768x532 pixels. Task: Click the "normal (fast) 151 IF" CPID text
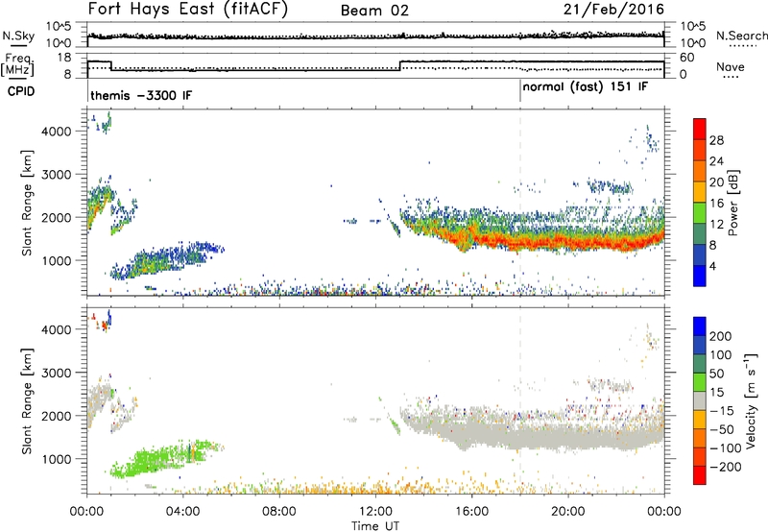click(585, 87)
